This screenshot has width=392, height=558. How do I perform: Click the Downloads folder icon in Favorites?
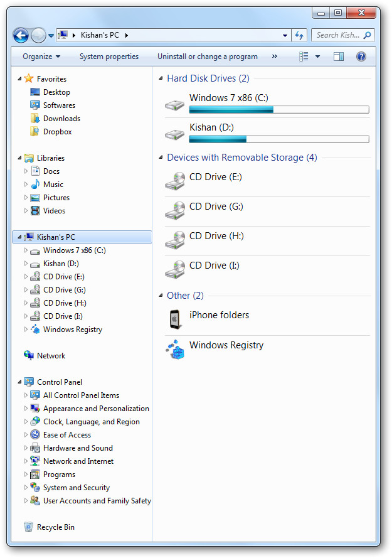pyautogui.click(x=35, y=119)
